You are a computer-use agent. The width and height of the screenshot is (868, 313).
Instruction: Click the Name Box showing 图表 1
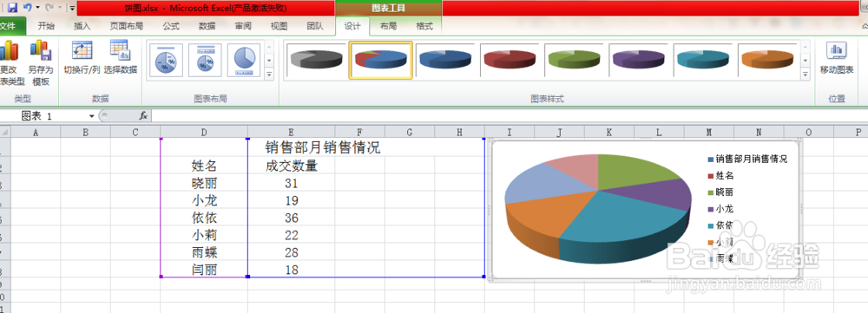[45, 116]
